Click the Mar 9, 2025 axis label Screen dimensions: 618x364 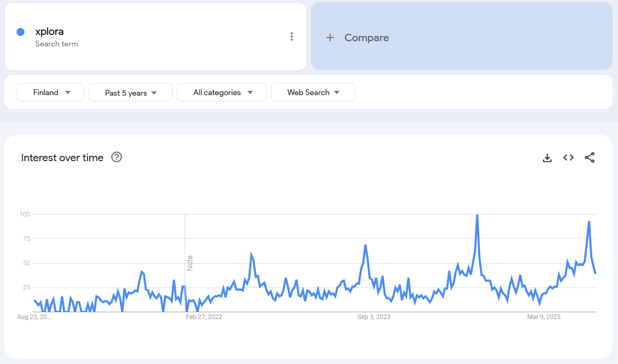[544, 317]
